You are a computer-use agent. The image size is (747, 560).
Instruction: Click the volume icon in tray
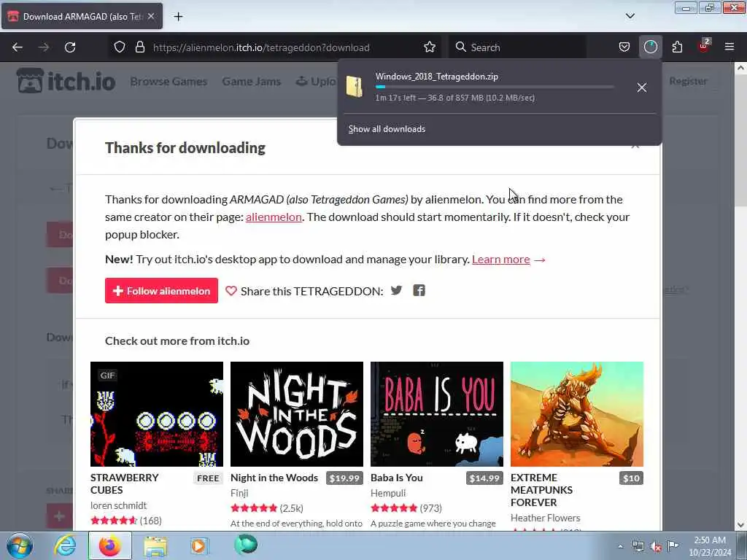click(656, 547)
